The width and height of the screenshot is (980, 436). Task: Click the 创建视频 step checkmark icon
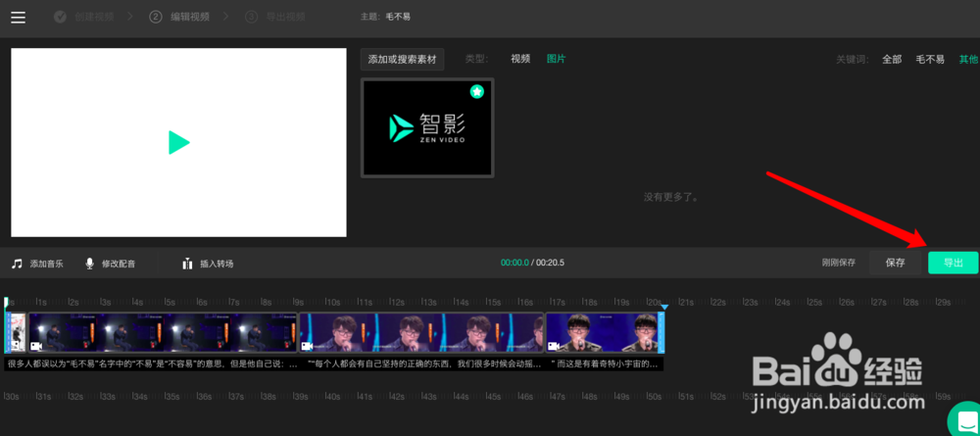(60, 17)
